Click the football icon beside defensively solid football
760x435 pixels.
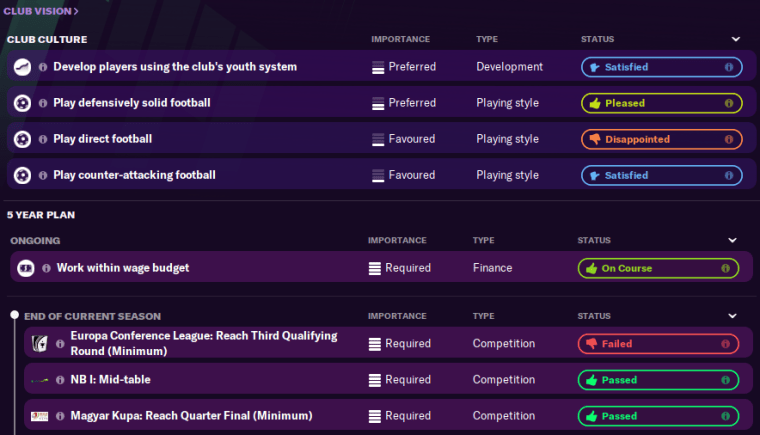[x=22, y=103]
